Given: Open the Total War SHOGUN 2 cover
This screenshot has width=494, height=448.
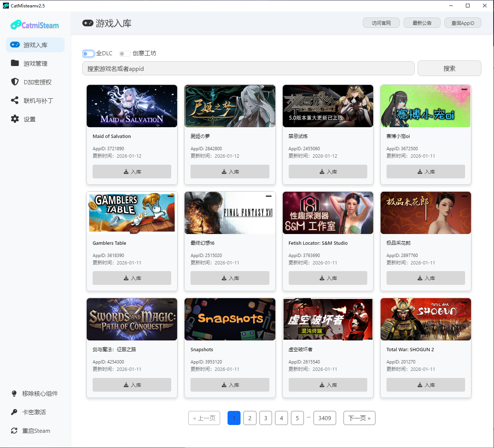Looking at the screenshot, I should click(426, 319).
